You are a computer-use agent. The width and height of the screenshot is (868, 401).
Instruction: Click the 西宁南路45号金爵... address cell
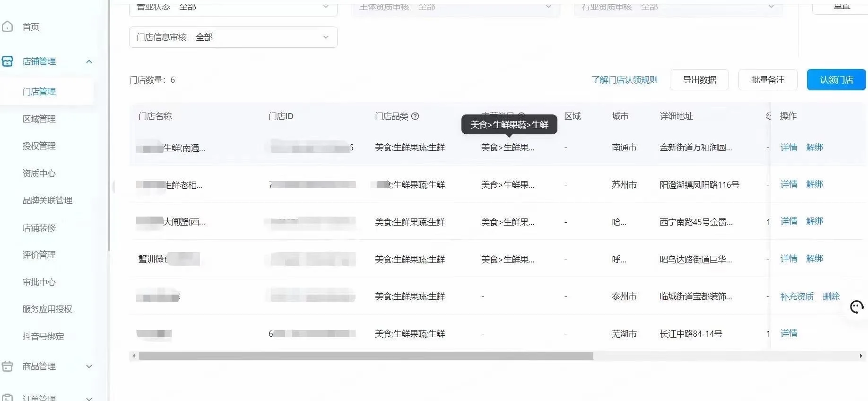point(696,222)
